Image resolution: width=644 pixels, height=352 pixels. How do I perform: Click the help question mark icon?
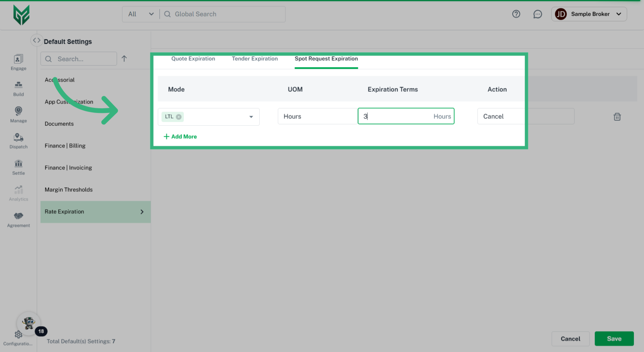516,14
